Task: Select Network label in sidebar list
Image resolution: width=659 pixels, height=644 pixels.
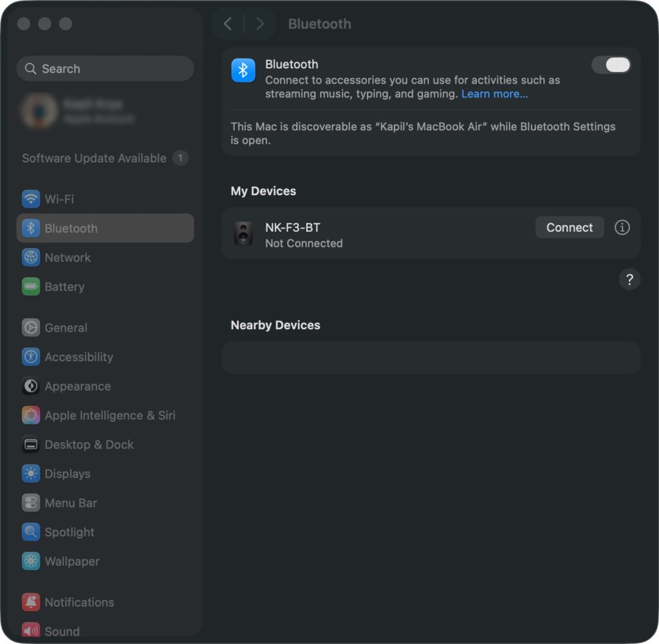Action: click(68, 258)
